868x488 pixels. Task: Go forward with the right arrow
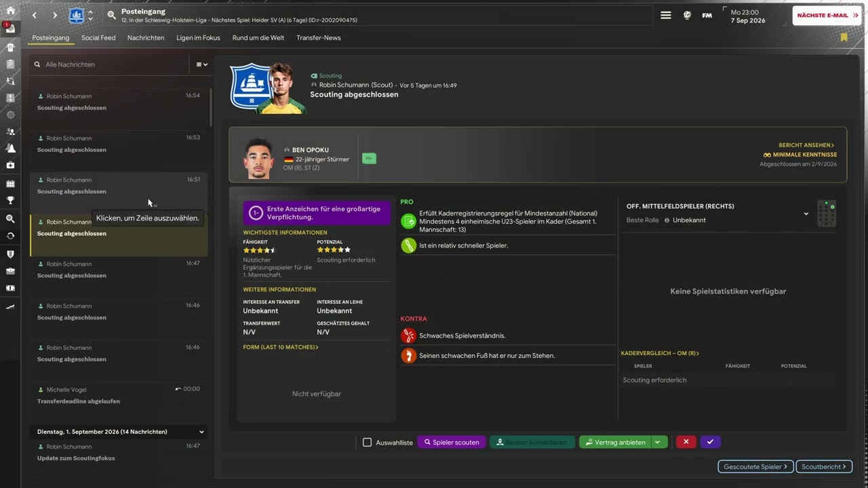coord(55,15)
